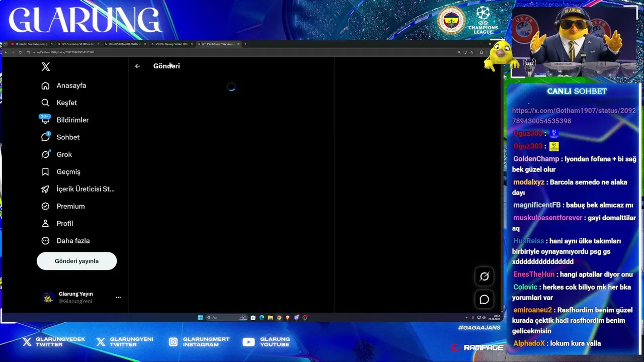This screenshot has height=362, width=644.
Task: Open Microsoft Store from the taskbar
Action: coord(253,318)
